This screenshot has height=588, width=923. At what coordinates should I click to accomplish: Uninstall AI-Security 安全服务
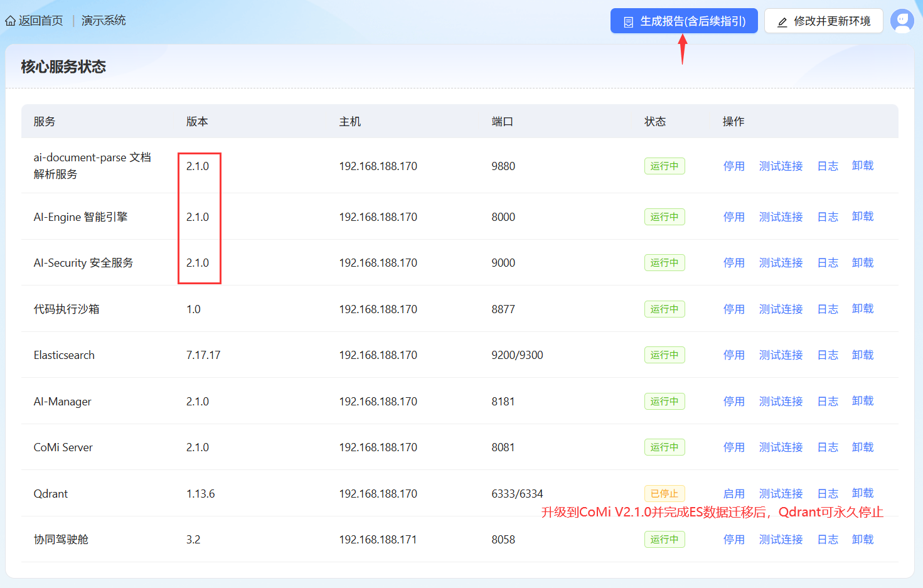[x=863, y=262]
